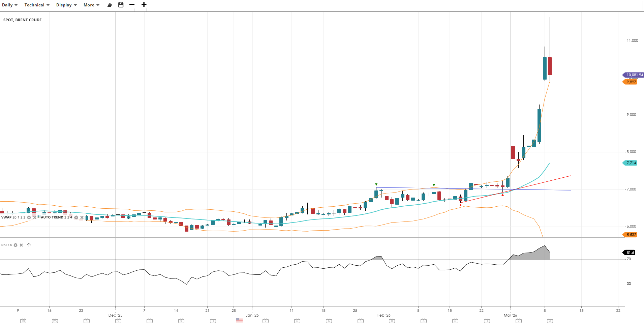Viewport: 644px width, 325px height.
Task: Remove the VWAP indicator
Action: pyautogui.click(x=35, y=217)
